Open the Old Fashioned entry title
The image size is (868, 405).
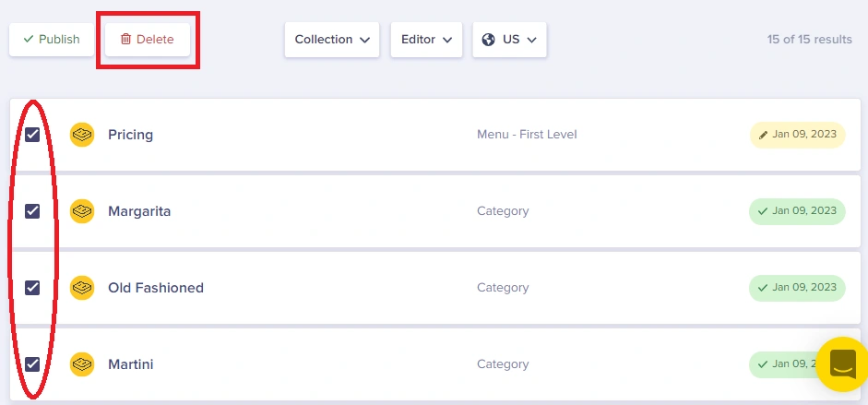click(156, 288)
